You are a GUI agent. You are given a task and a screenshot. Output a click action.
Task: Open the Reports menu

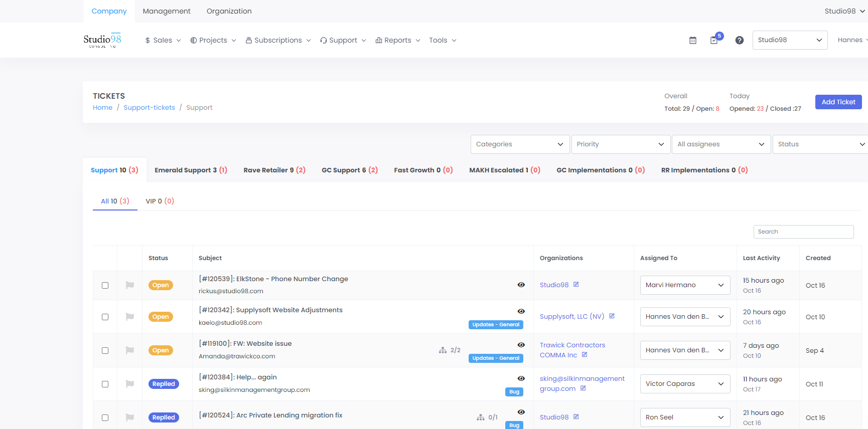(397, 40)
